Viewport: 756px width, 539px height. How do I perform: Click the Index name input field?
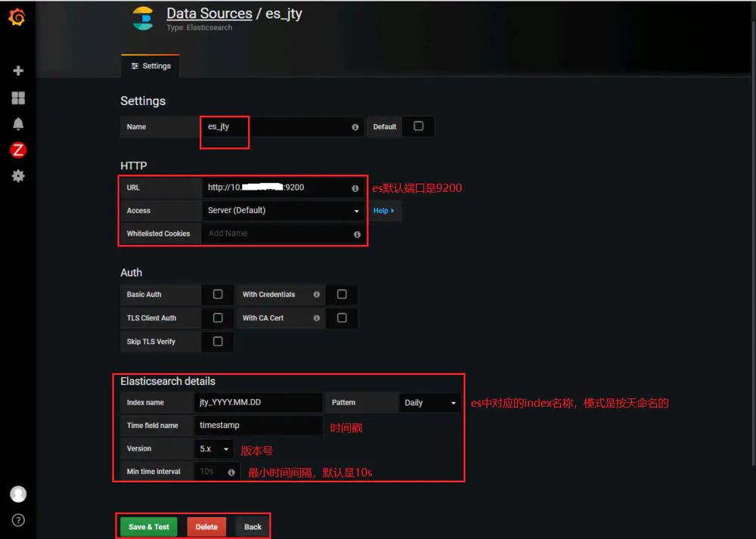click(x=259, y=403)
